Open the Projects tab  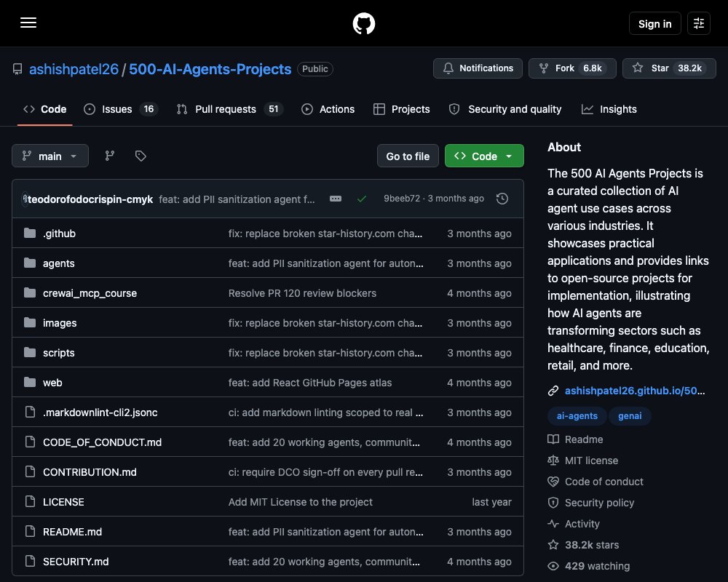click(x=402, y=109)
